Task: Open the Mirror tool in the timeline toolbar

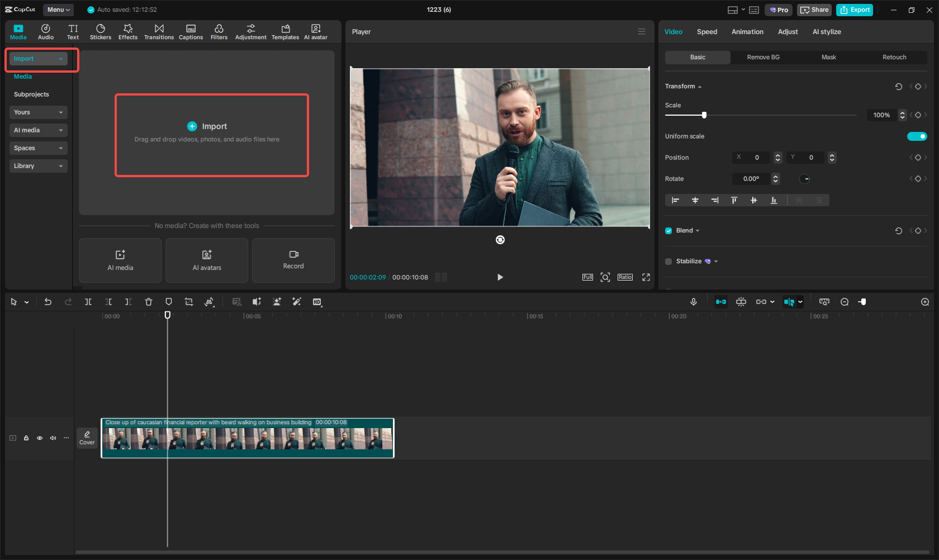Action: pyautogui.click(x=210, y=302)
